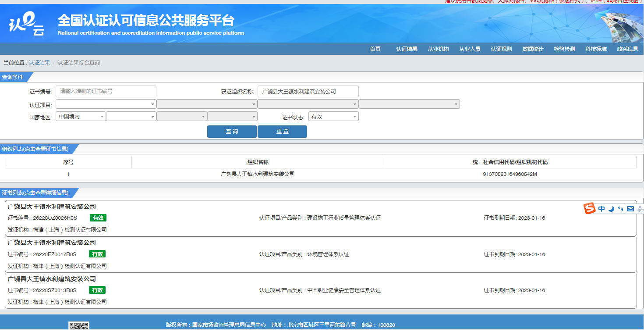
Task: Open the 首页 menu item
Action: (375, 49)
